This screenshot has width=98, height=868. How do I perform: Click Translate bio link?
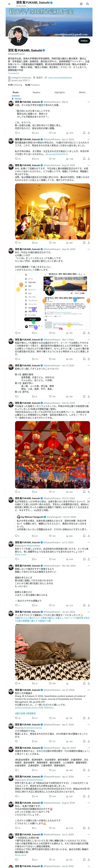[x=14, y=73]
